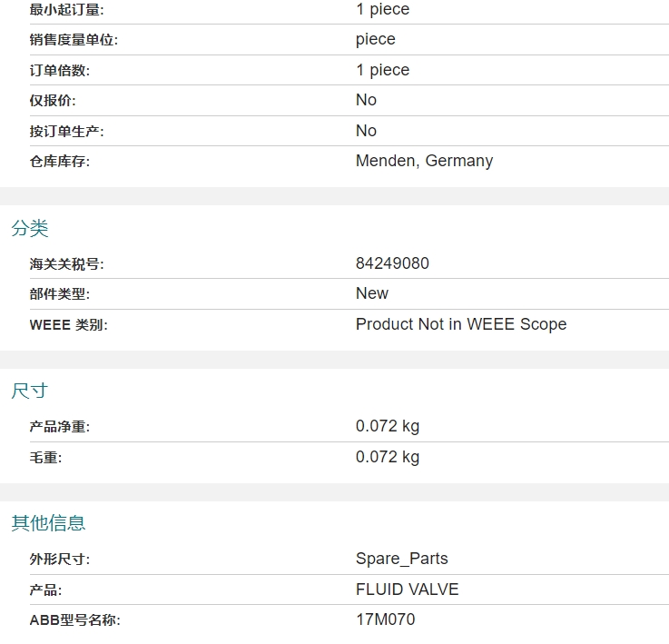Click the 按订单生产 value No
This screenshot has width=669, height=644.
tap(366, 131)
